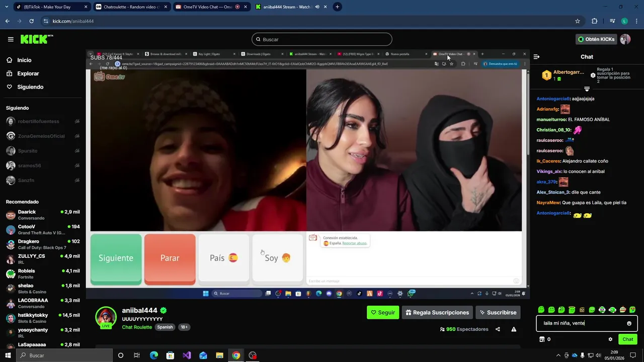Open sramos56 followed channel
This screenshot has width=644, height=362.
(x=43, y=165)
